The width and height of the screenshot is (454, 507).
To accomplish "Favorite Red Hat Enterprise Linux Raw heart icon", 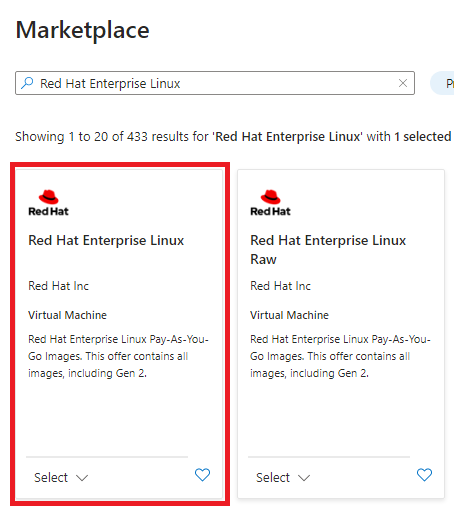I will [424, 475].
